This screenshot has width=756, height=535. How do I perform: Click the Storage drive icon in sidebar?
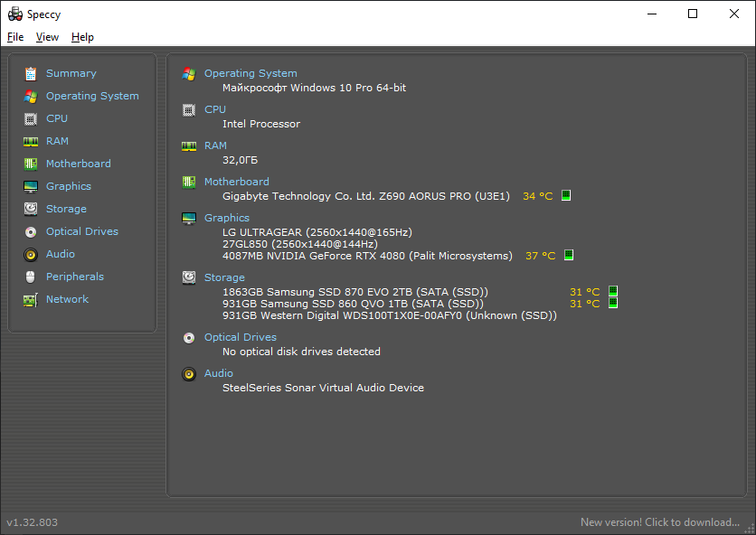(x=31, y=209)
